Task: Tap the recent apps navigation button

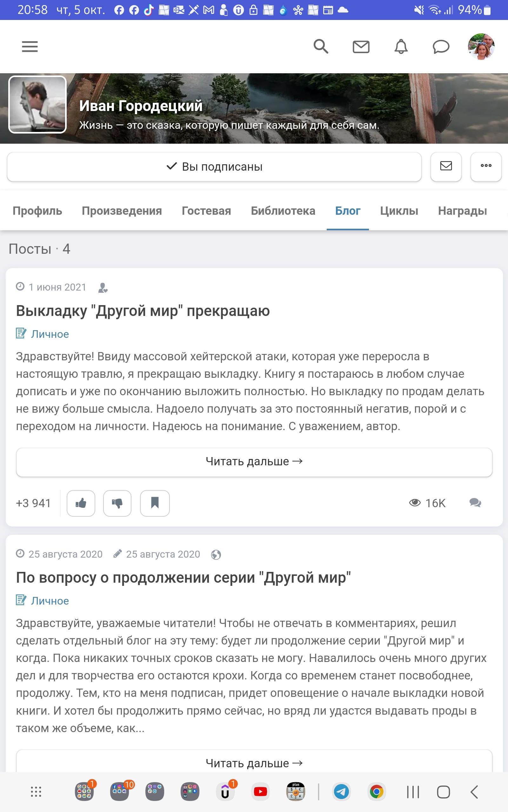Action: point(413,792)
